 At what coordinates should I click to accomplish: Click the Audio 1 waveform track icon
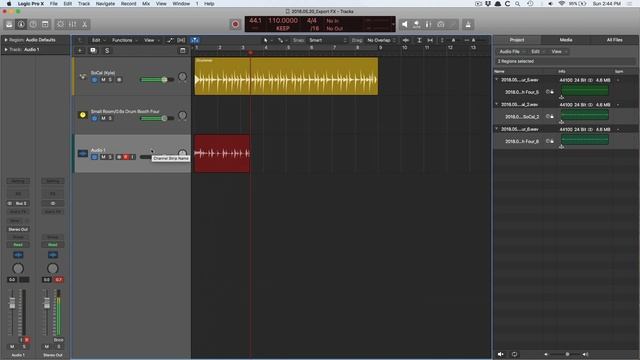pos(83,153)
